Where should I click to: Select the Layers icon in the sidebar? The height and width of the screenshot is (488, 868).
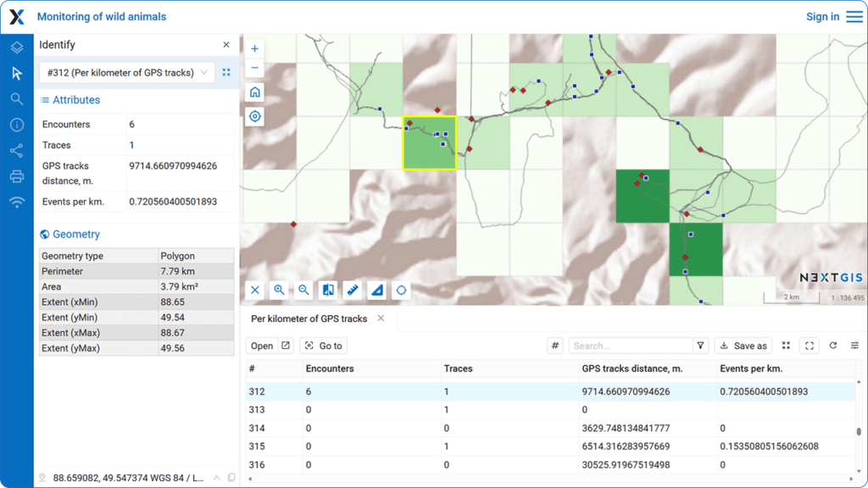click(x=17, y=47)
